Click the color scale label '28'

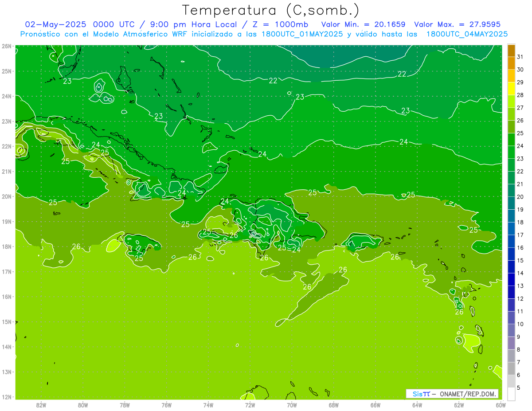coord(520,95)
